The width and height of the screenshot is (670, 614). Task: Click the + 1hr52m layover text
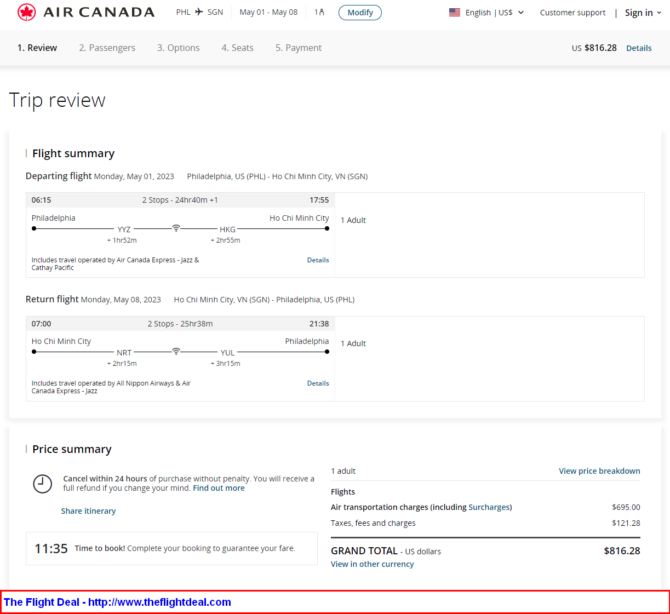(x=122, y=241)
